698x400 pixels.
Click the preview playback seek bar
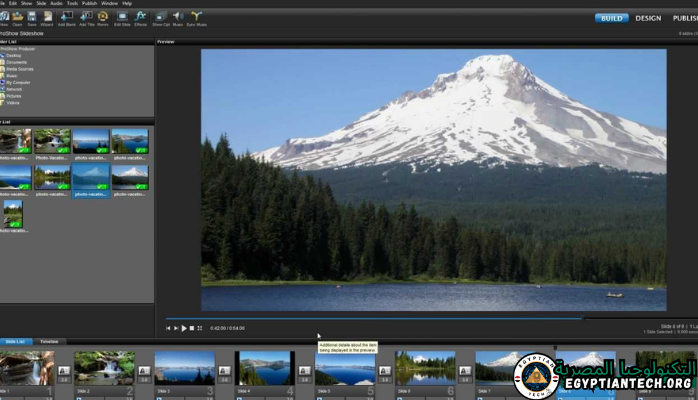(x=400, y=319)
